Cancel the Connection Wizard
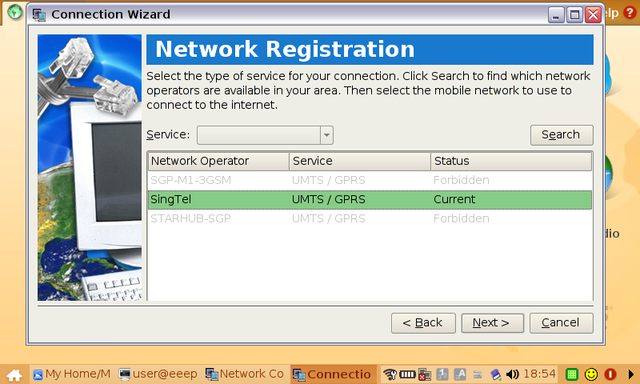This screenshot has width=640, height=384. 561,323
